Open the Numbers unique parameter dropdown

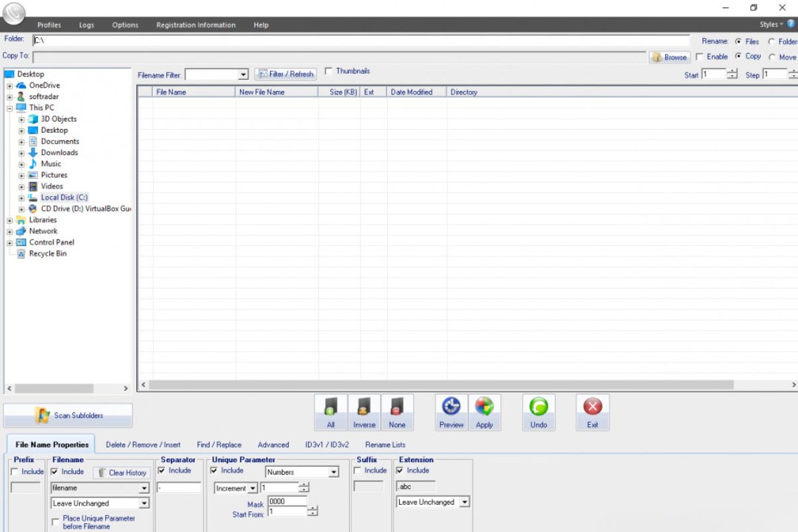334,472
